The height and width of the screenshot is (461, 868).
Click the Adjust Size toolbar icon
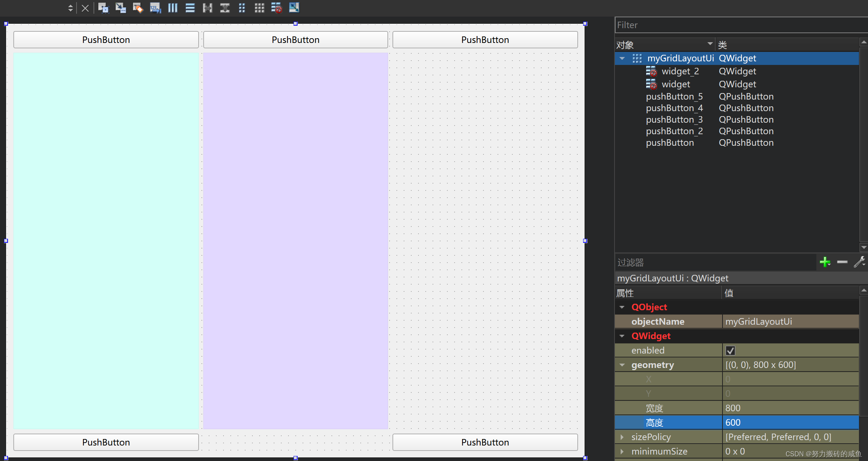click(294, 8)
